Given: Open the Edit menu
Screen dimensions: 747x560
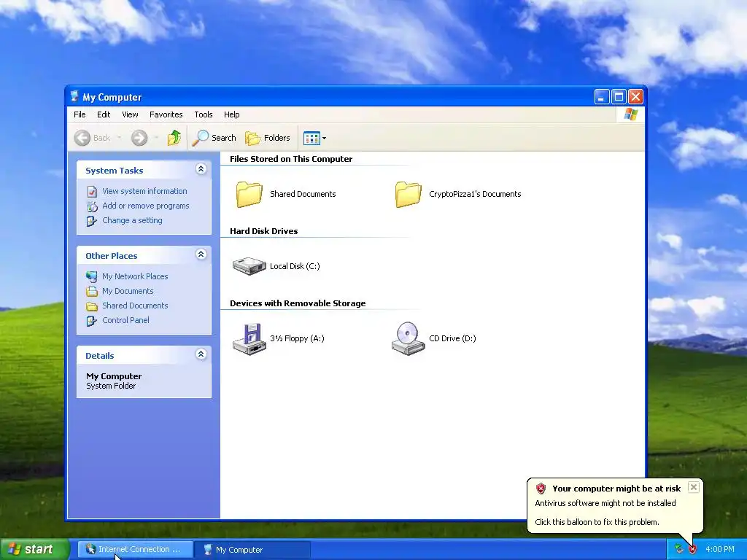Looking at the screenshot, I should coord(104,114).
